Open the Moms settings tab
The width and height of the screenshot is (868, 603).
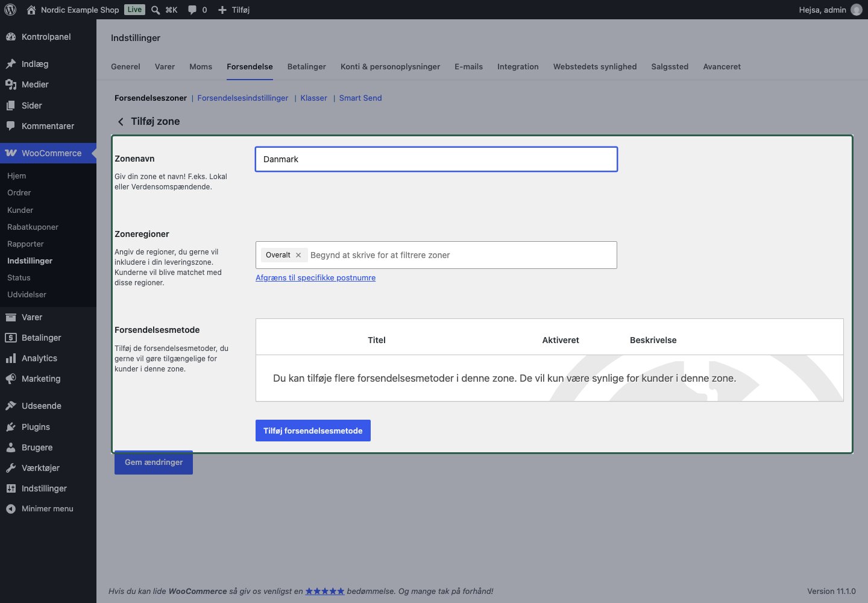point(201,67)
